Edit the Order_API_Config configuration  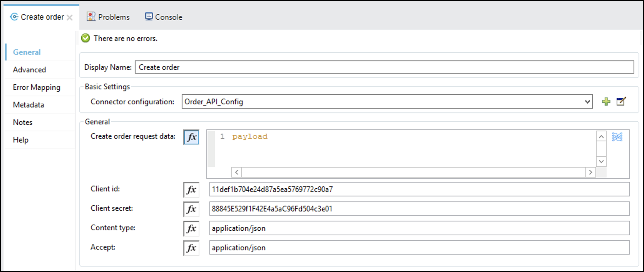click(x=621, y=101)
